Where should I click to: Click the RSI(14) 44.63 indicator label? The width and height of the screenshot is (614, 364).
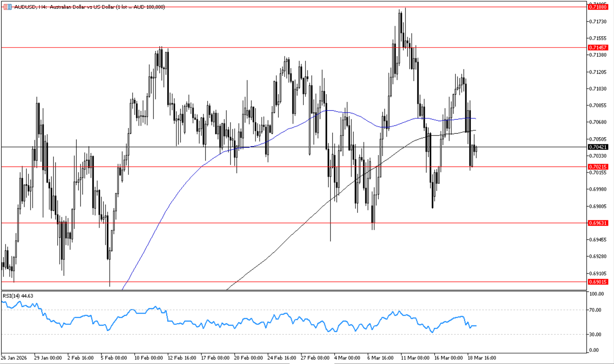(x=18, y=296)
